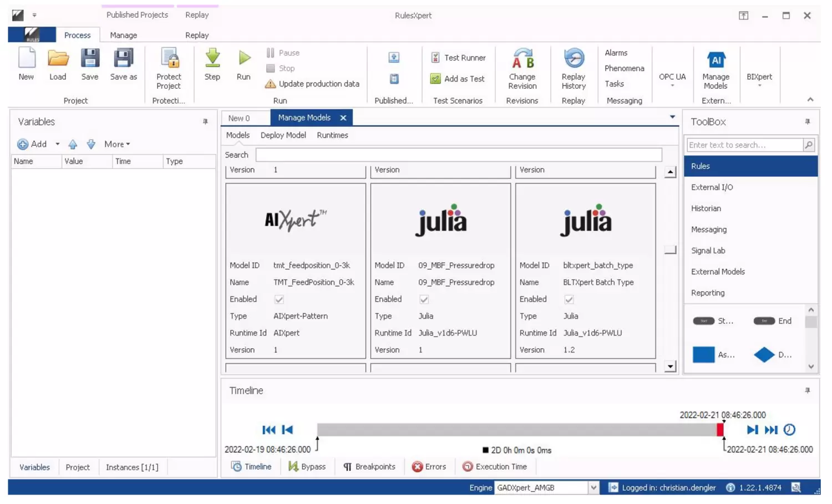Open the OPC UA dropdown
The width and height of the screenshot is (832, 504).
(672, 80)
